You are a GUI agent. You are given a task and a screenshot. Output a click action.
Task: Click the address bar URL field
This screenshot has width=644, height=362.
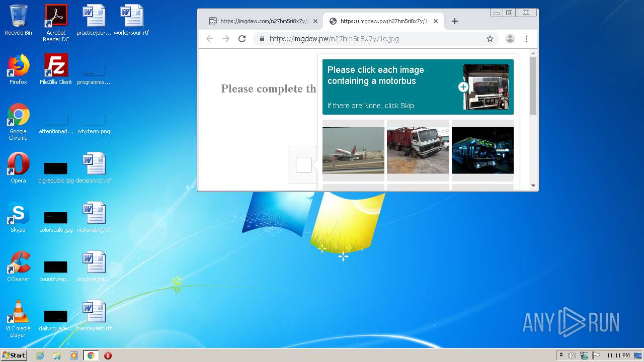click(x=375, y=39)
